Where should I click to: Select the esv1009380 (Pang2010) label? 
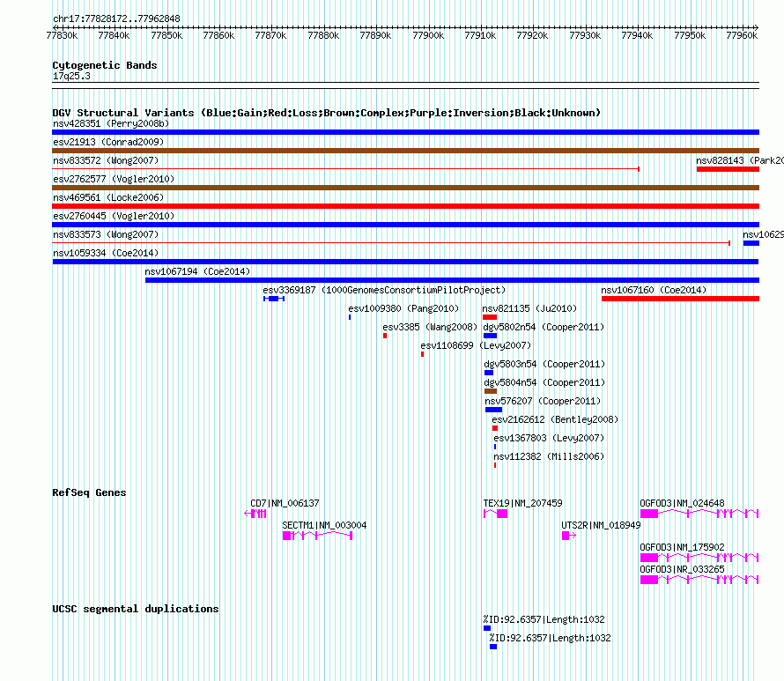pos(403,308)
